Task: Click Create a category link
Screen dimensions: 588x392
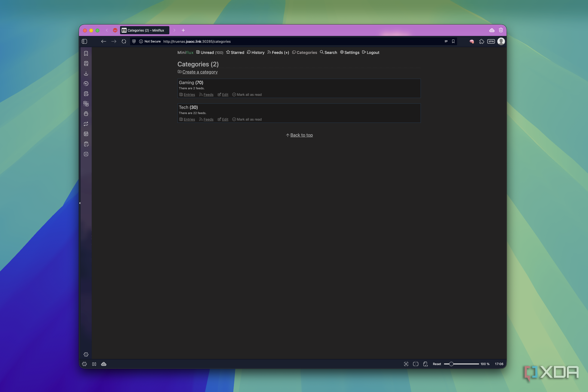Action: 200,72
